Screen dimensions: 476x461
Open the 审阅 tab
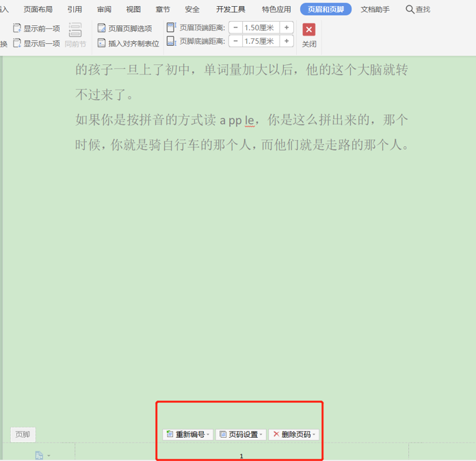tap(104, 10)
